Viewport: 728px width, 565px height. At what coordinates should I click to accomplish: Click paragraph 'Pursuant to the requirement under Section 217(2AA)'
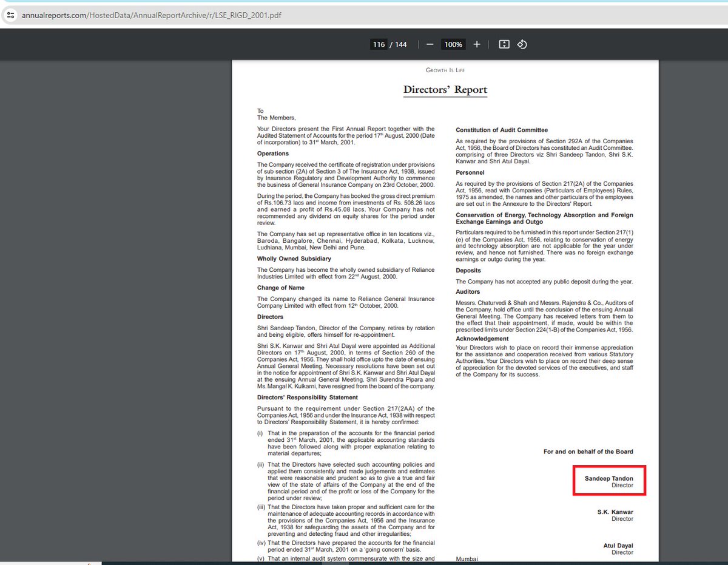[x=346, y=415]
